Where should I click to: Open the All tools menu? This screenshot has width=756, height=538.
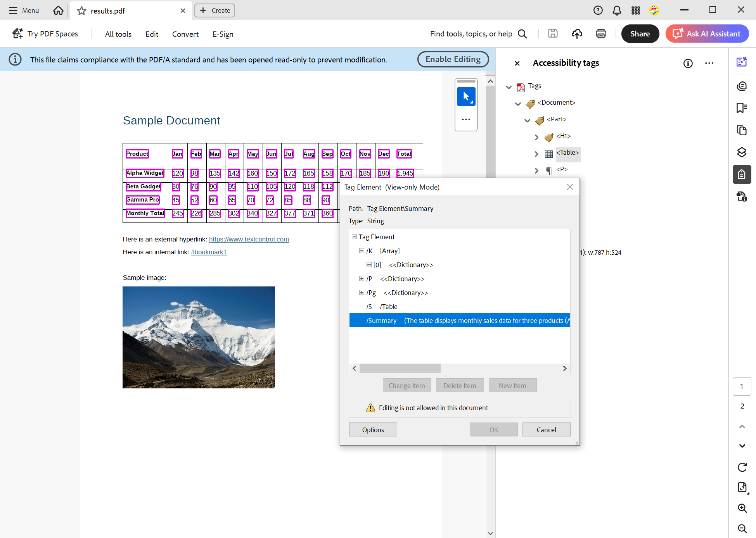tap(118, 34)
